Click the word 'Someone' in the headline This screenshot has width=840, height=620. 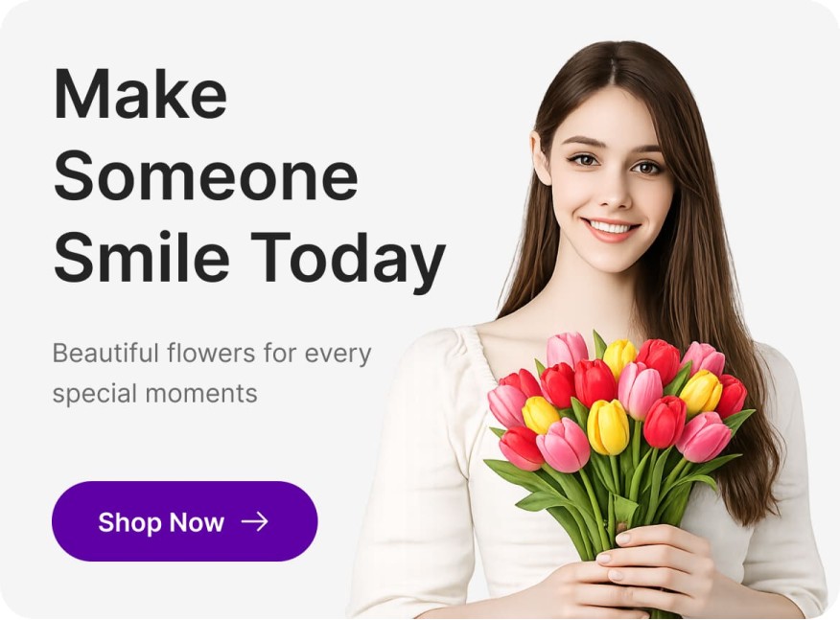point(206,176)
